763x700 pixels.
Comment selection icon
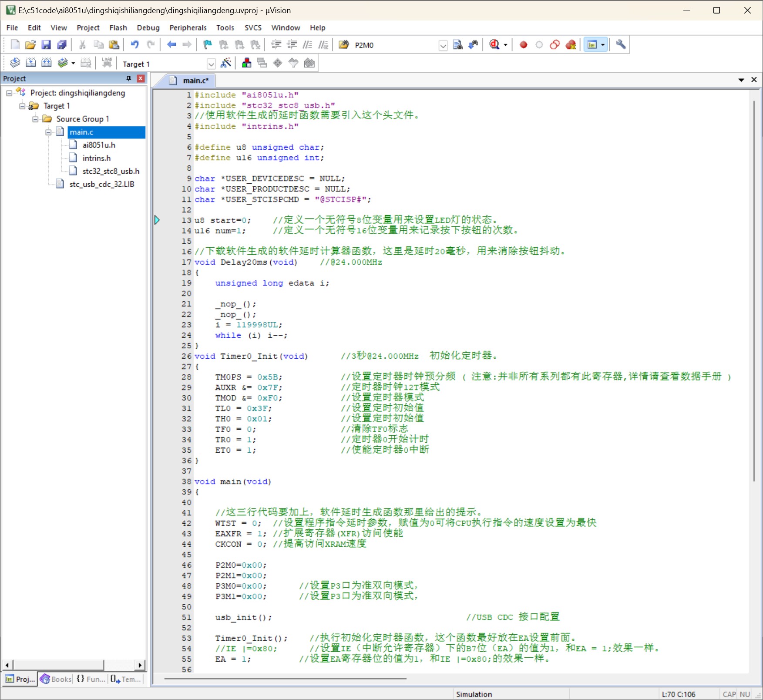(307, 45)
